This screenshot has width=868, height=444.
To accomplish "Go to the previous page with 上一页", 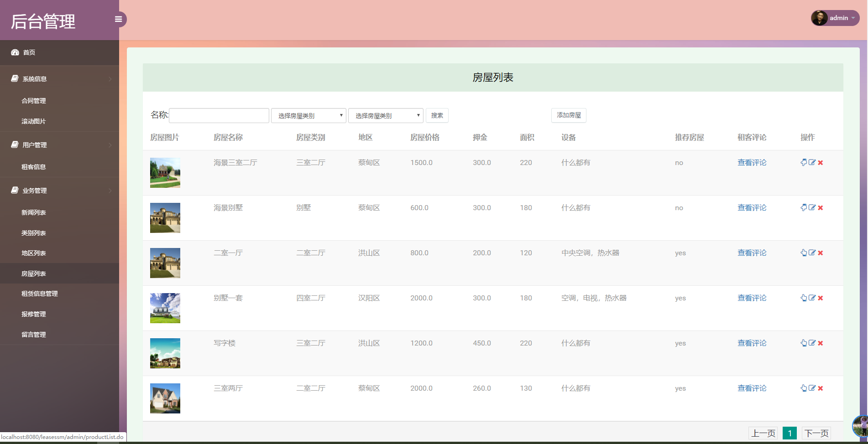I will 763,433.
